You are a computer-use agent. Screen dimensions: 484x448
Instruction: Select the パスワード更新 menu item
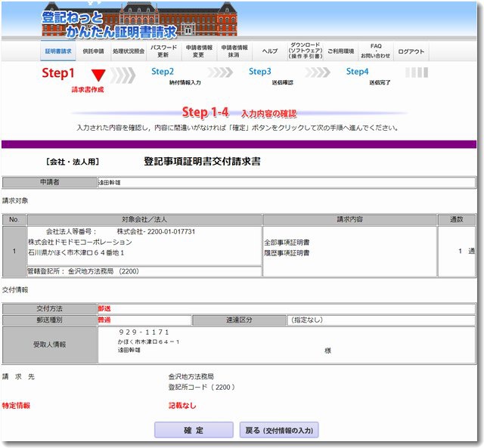coord(163,51)
